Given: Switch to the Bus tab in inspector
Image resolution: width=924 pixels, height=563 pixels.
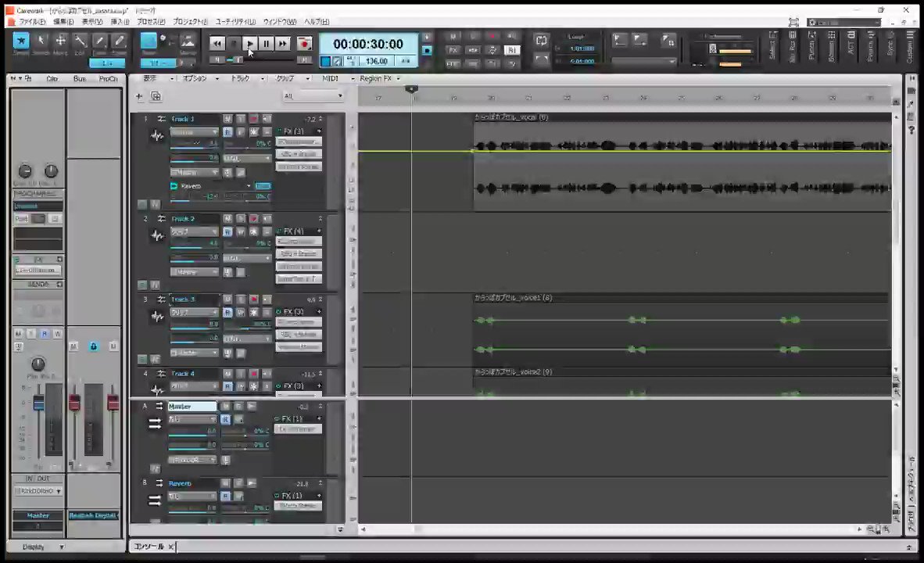Looking at the screenshot, I should tap(80, 78).
